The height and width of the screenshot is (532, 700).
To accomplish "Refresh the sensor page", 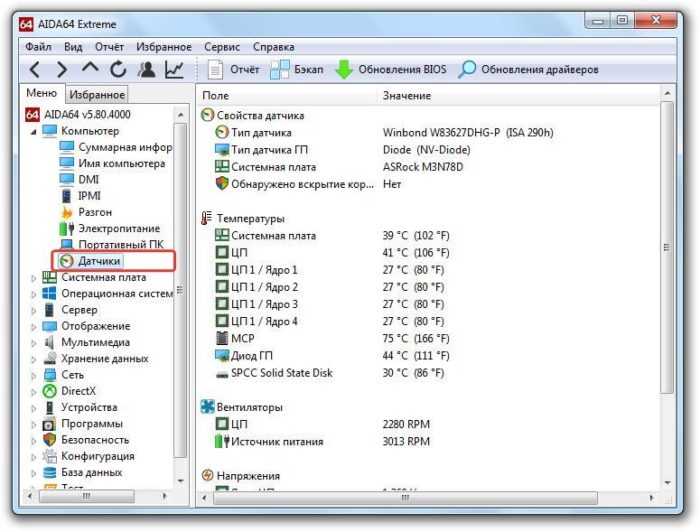I will (118, 70).
